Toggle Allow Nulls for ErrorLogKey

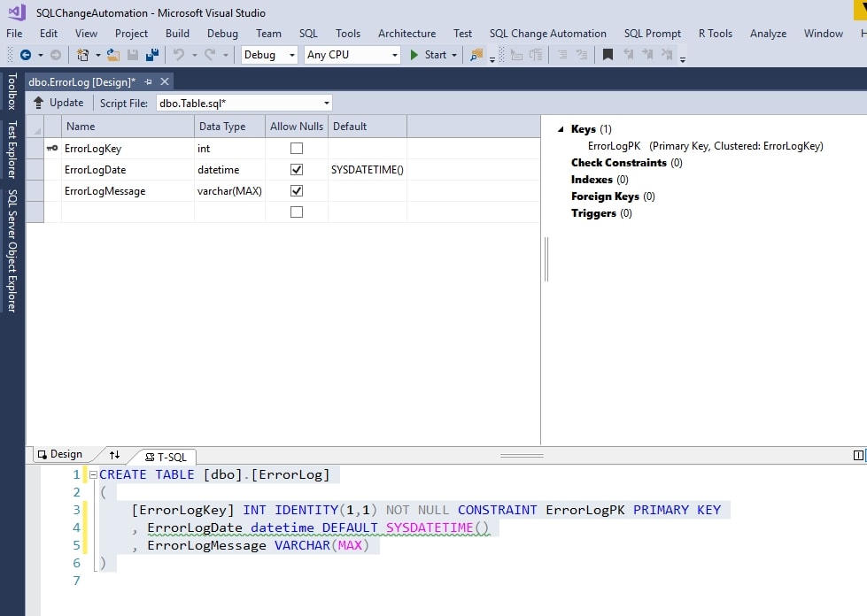297,148
